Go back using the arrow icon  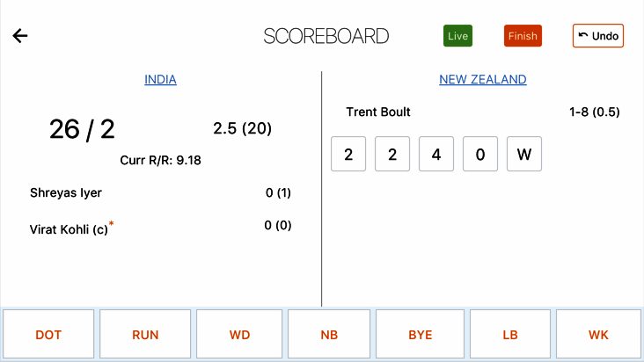[x=20, y=36]
